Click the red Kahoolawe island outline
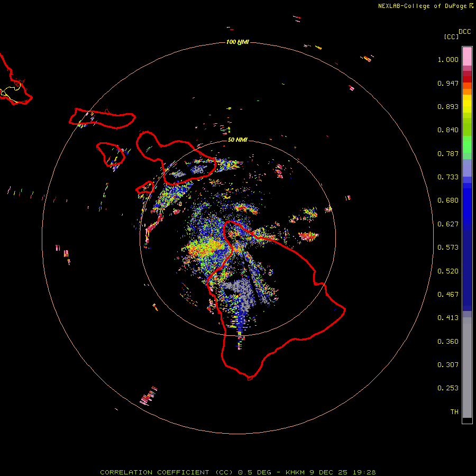Image resolution: width=476 pixels, height=476 pixels. click(x=145, y=188)
